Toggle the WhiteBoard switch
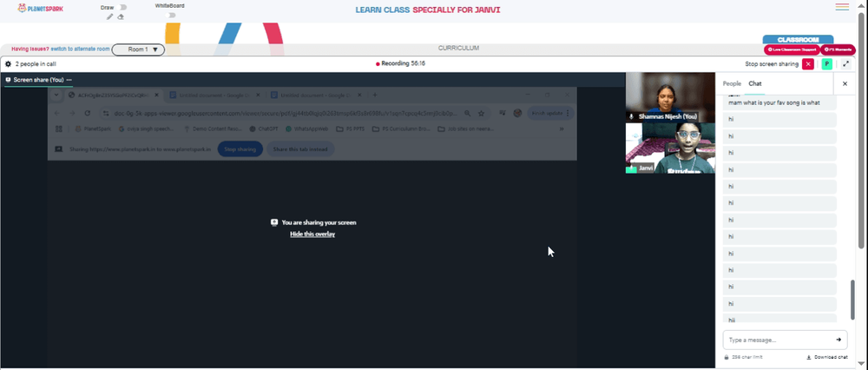Viewport: 868px width, 370px height. pyautogui.click(x=172, y=15)
